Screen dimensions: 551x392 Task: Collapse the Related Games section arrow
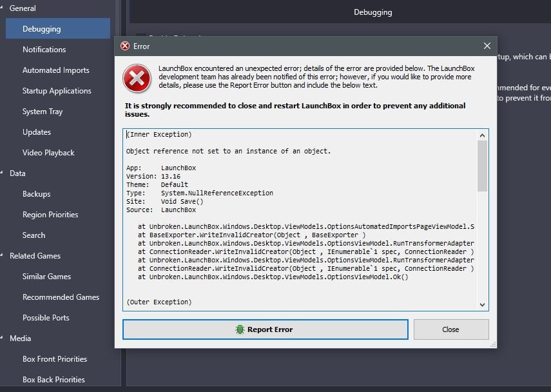point(2,255)
